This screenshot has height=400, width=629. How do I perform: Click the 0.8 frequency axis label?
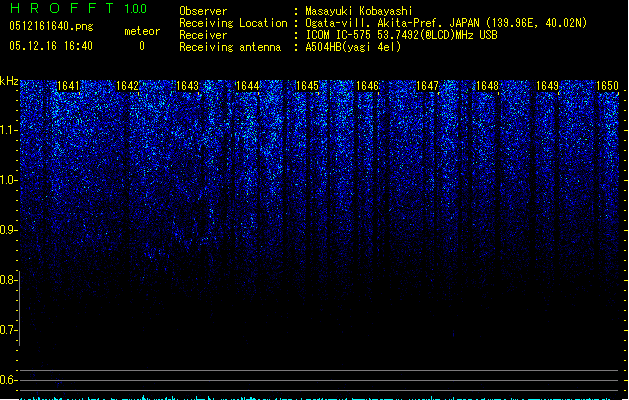tap(9, 280)
